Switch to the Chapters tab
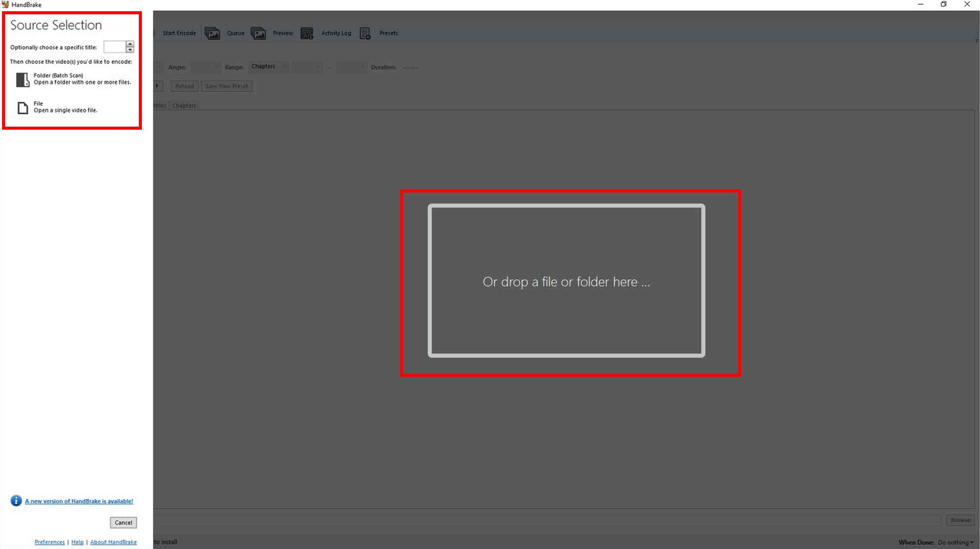This screenshot has width=980, height=549. [184, 105]
